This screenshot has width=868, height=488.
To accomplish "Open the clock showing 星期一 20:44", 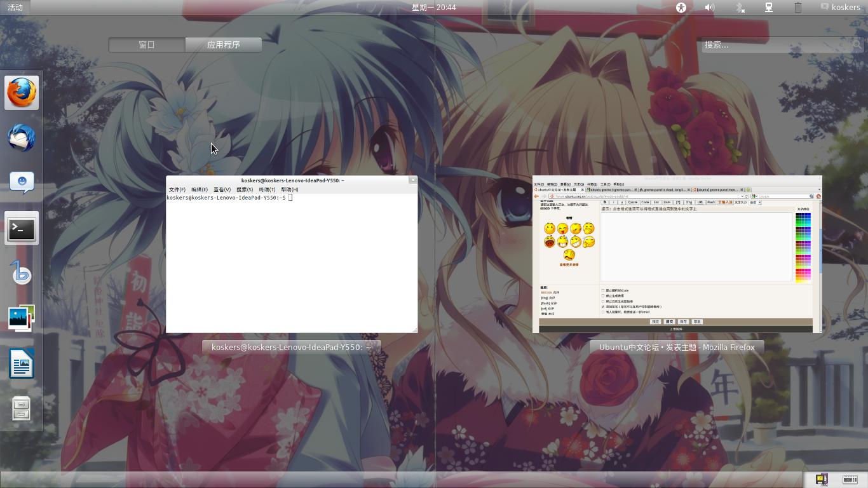I will point(434,8).
